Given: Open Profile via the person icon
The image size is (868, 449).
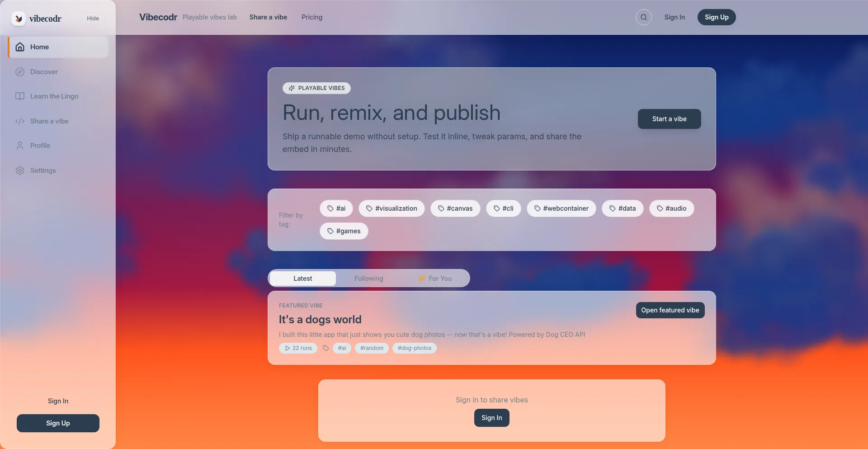Looking at the screenshot, I should [20, 146].
